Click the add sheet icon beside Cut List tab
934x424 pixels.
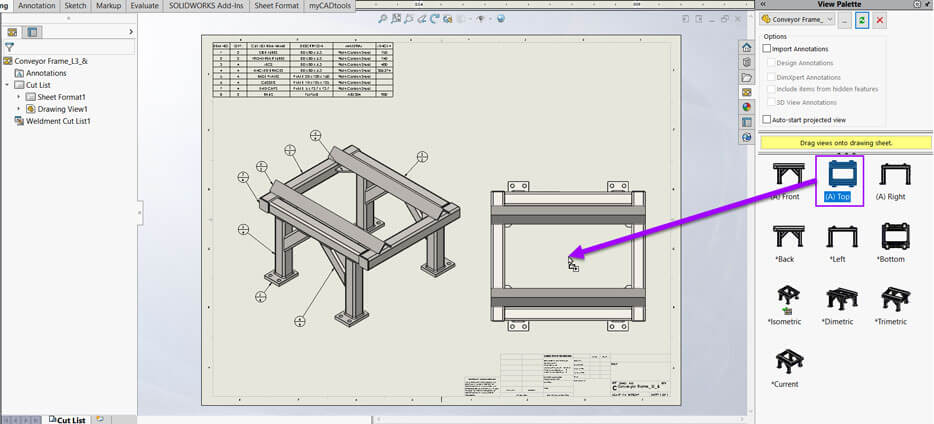click(99, 419)
